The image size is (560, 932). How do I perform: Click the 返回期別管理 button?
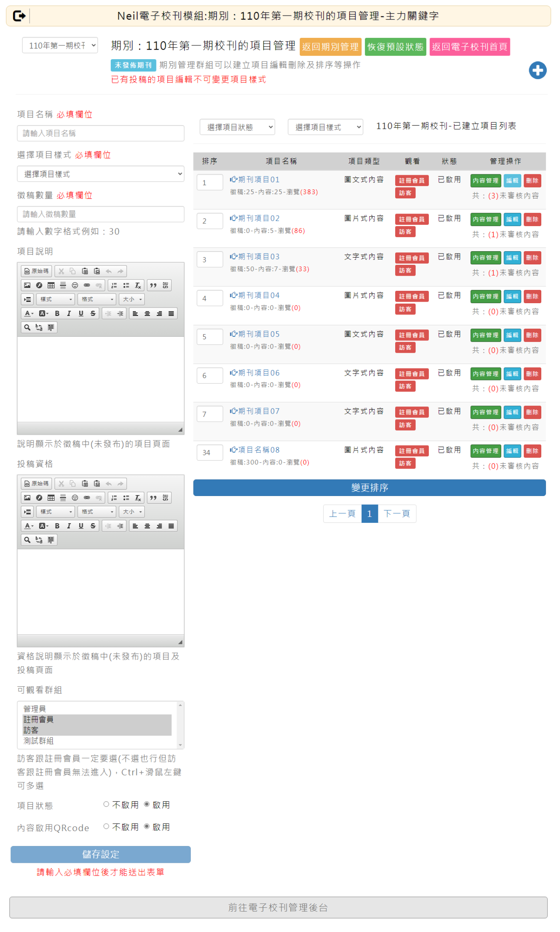[x=330, y=47]
